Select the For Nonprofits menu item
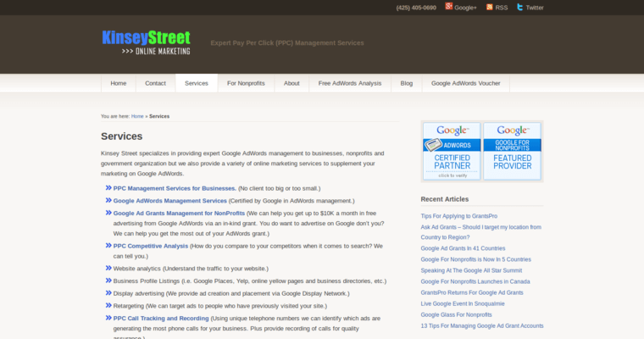This screenshot has height=339, width=644. pos(246,83)
